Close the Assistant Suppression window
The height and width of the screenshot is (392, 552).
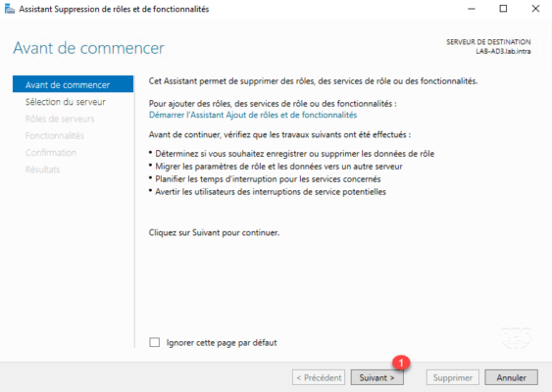[535, 9]
